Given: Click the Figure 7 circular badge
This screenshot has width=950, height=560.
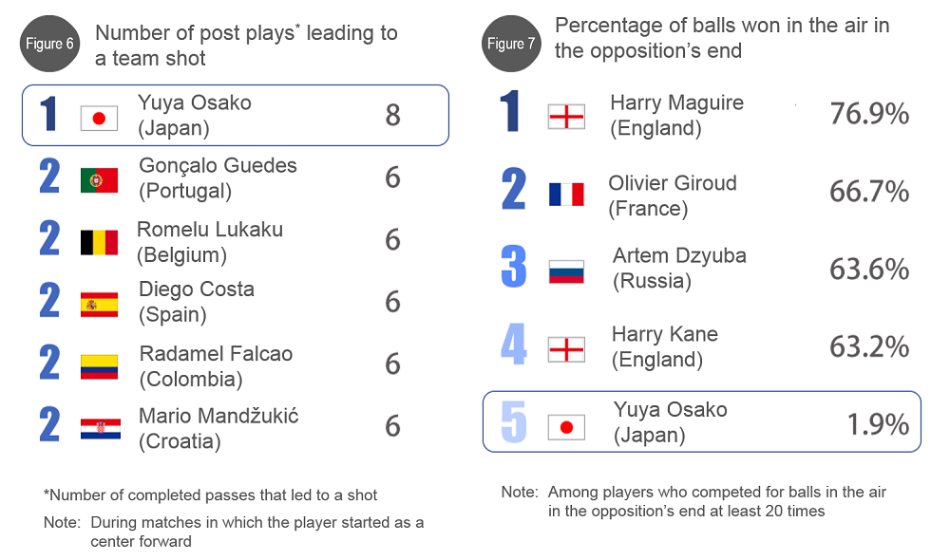Looking at the screenshot, I should tap(511, 44).
